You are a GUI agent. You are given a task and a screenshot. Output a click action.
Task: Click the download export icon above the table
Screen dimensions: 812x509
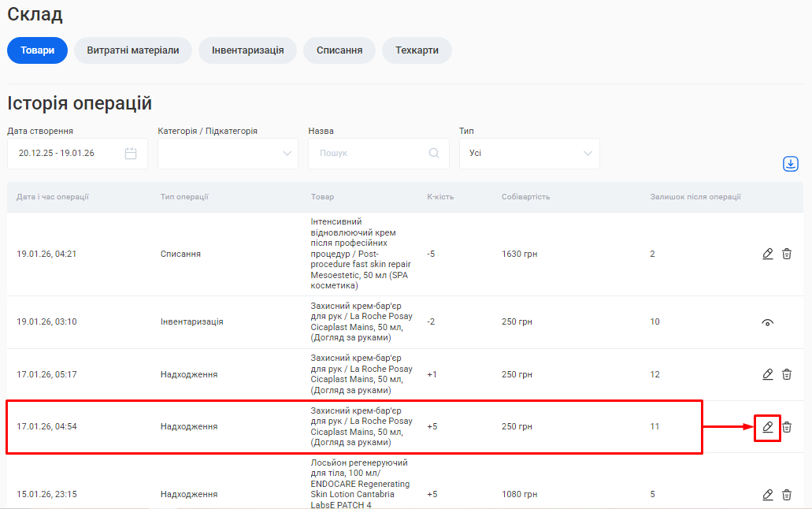[791, 164]
